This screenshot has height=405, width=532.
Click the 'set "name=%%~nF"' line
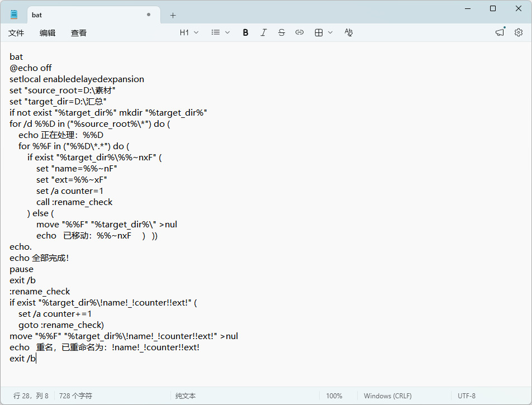tap(77, 169)
